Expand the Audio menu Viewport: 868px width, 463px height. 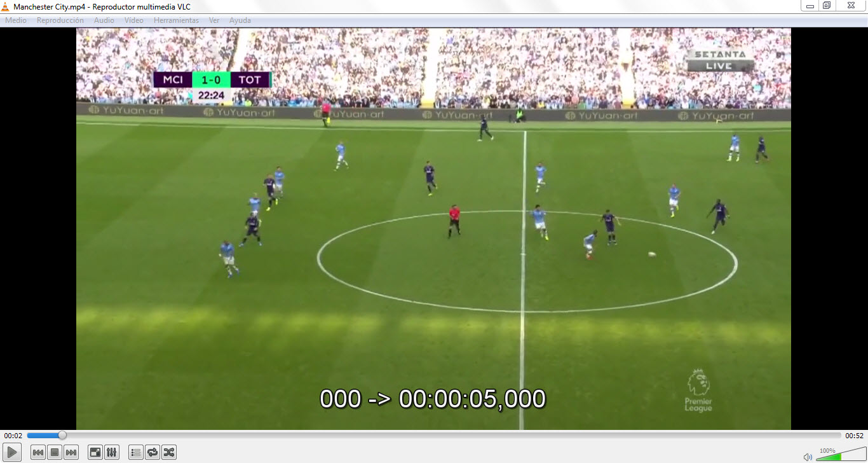tap(104, 20)
